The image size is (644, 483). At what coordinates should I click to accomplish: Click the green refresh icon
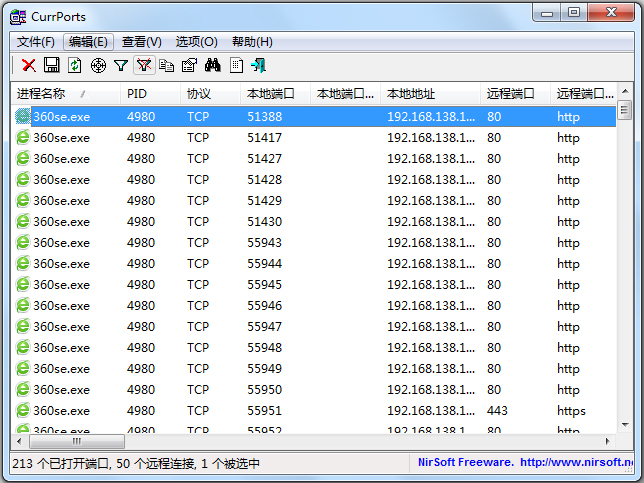(x=75, y=65)
